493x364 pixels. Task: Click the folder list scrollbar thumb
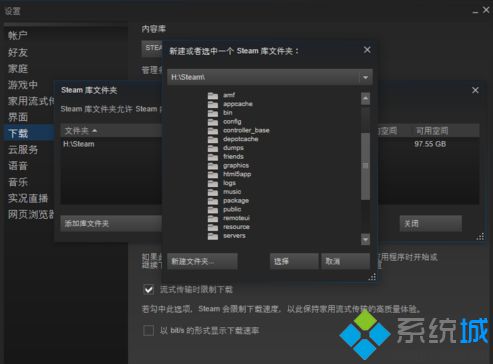click(365, 166)
